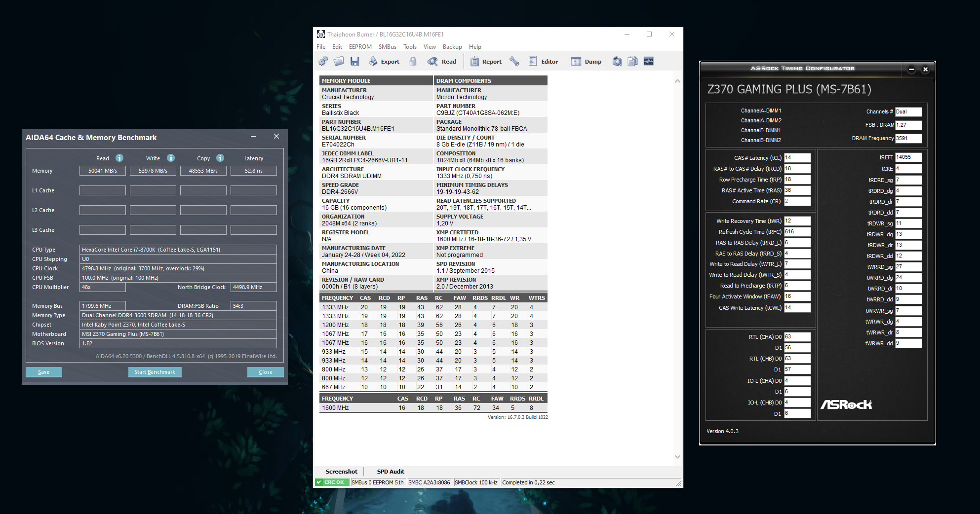
Task: Switch to the SPD Audit tab
Action: [x=390, y=472]
